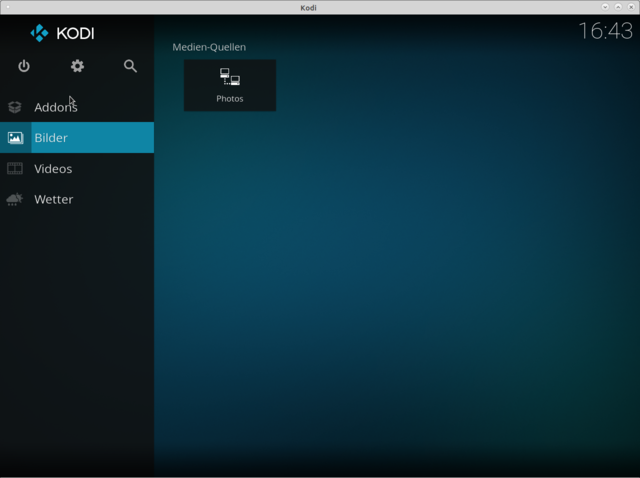
Task: Click the Kodi logo icon
Action: pos(39,33)
